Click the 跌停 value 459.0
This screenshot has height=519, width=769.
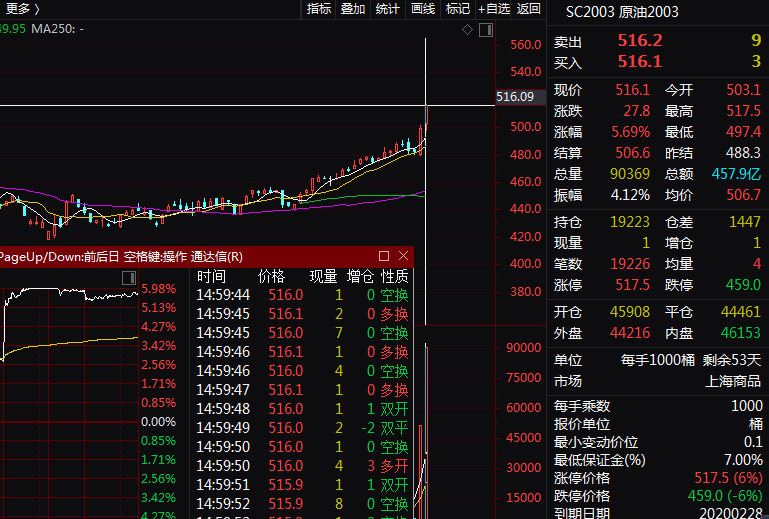point(743,285)
